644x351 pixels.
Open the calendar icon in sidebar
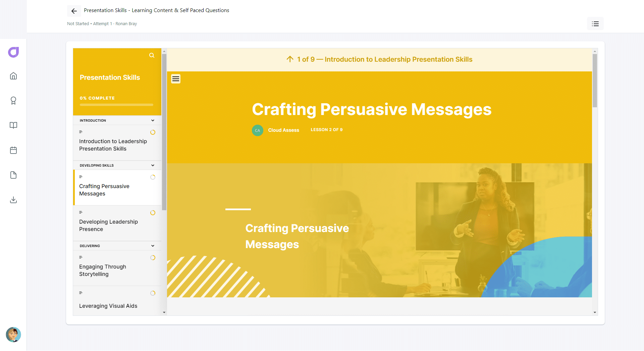[x=13, y=150]
